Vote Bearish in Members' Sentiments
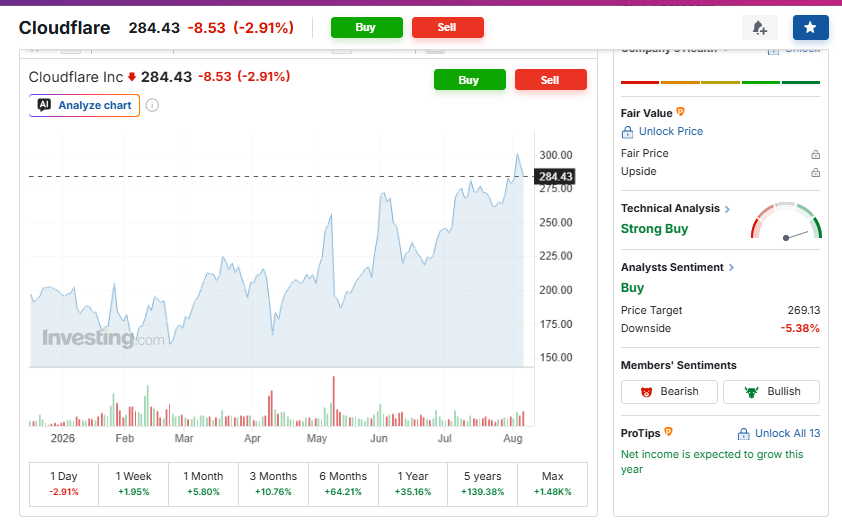This screenshot has height=528, width=842. (x=669, y=392)
